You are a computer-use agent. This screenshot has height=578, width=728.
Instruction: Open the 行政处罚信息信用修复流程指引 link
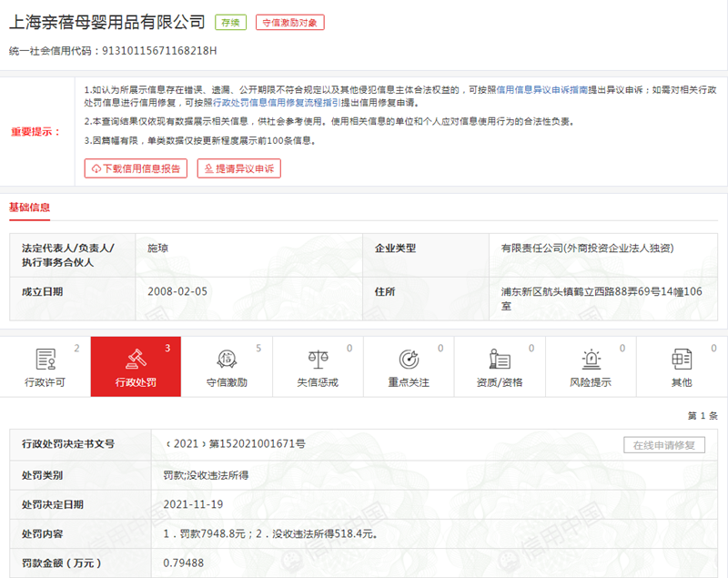277,103
